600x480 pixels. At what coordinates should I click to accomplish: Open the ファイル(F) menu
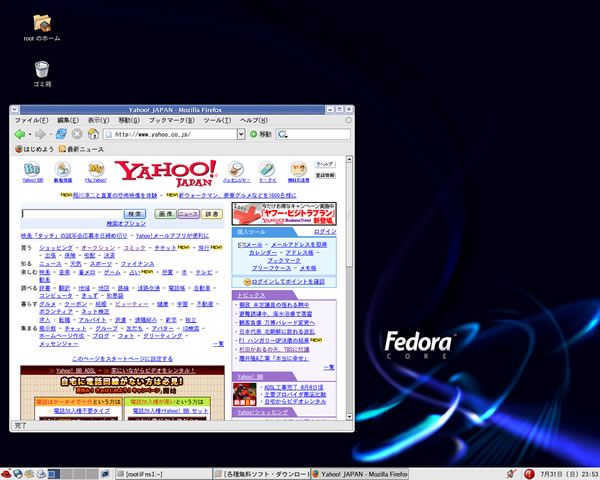point(33,120)
